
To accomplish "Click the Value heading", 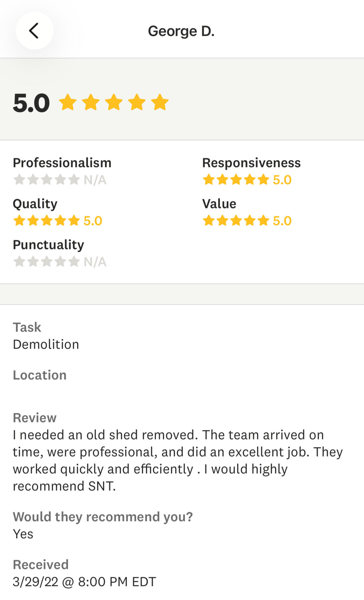I will click(219, 204).
